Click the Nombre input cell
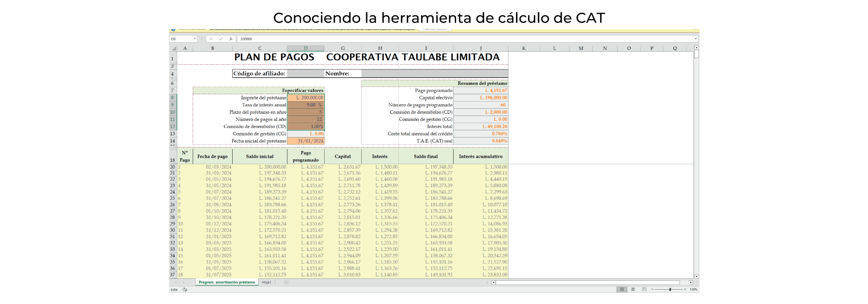Image resolution: width=868 pixels, height=304 pixels. (434, 73)
